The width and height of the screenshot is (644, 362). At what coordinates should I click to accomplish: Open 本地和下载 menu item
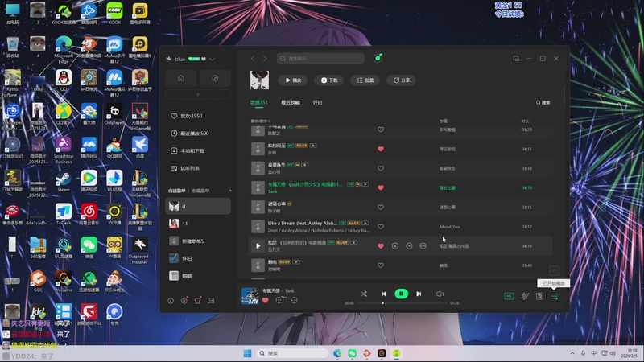coord(198,151)
